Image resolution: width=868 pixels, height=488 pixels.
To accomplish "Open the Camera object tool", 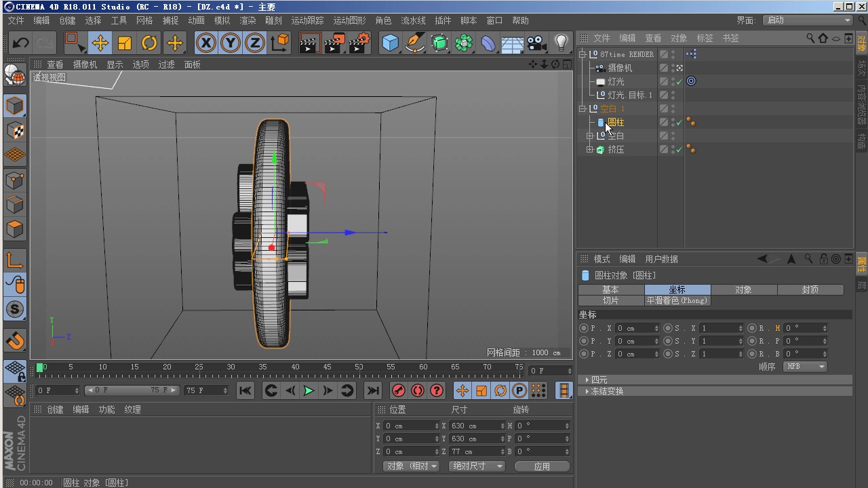I will click(536, 44).
